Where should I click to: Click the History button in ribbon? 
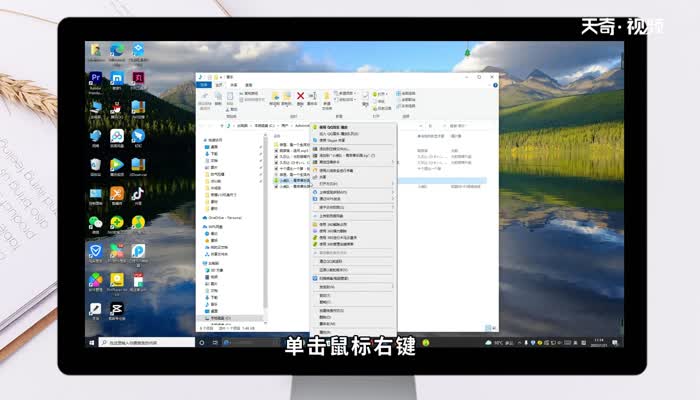click(382, 108)
